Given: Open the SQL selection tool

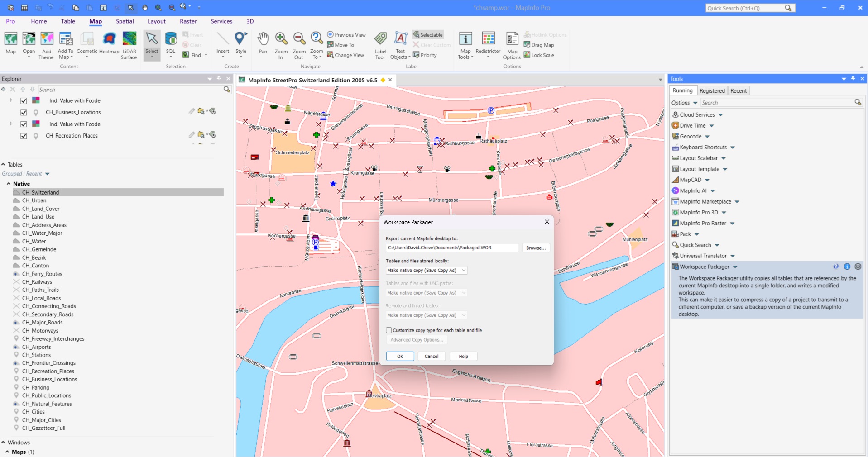Looking at the screenshot, I should tap(171, 43).
